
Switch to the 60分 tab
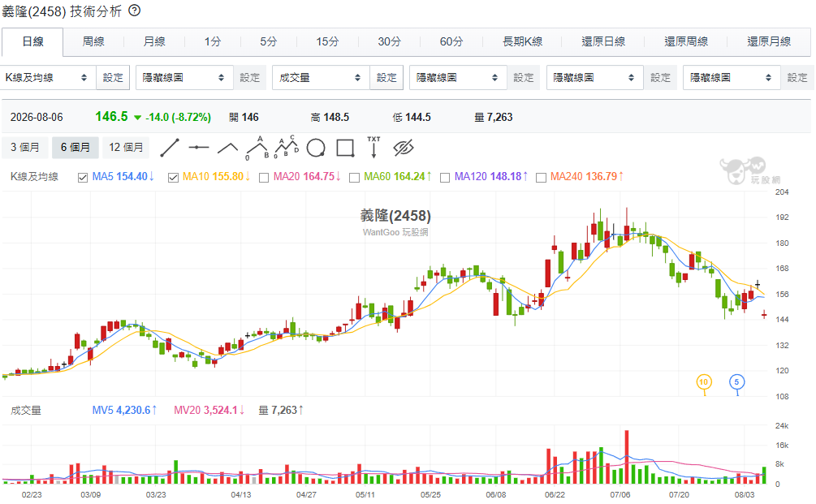click(451, 41)
